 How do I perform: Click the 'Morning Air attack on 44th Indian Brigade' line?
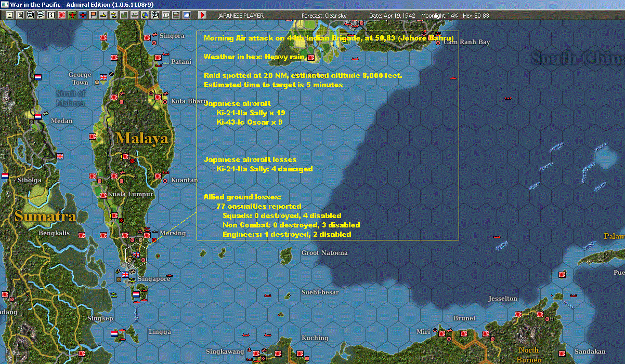(329, 38)
